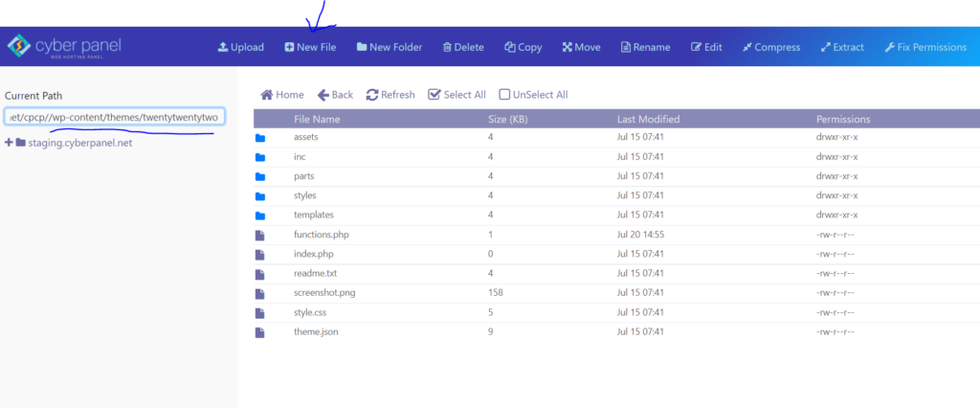Viewport: 980px width, 408px height.
Task: Click the Delete trash icon
Action: click(x=447, y=47)
